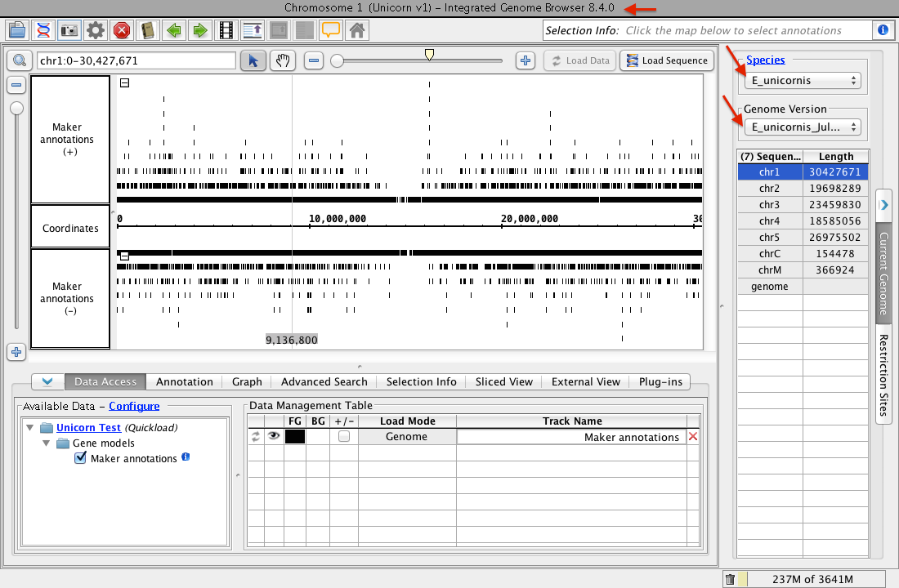Click the FG black color swatch
The height and width of the screenshot is (588, 899).
pyautogui.click(x=295, y=437)
